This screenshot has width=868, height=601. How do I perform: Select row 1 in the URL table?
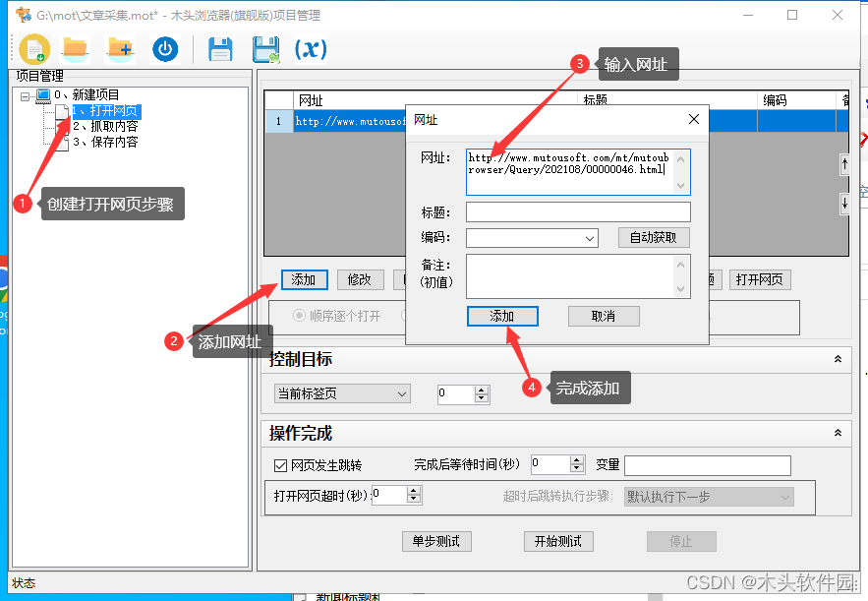click(x=278, y=121)
